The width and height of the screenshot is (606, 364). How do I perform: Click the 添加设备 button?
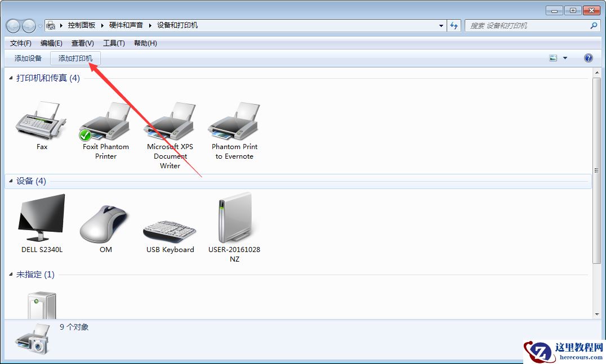click(28, 58)
